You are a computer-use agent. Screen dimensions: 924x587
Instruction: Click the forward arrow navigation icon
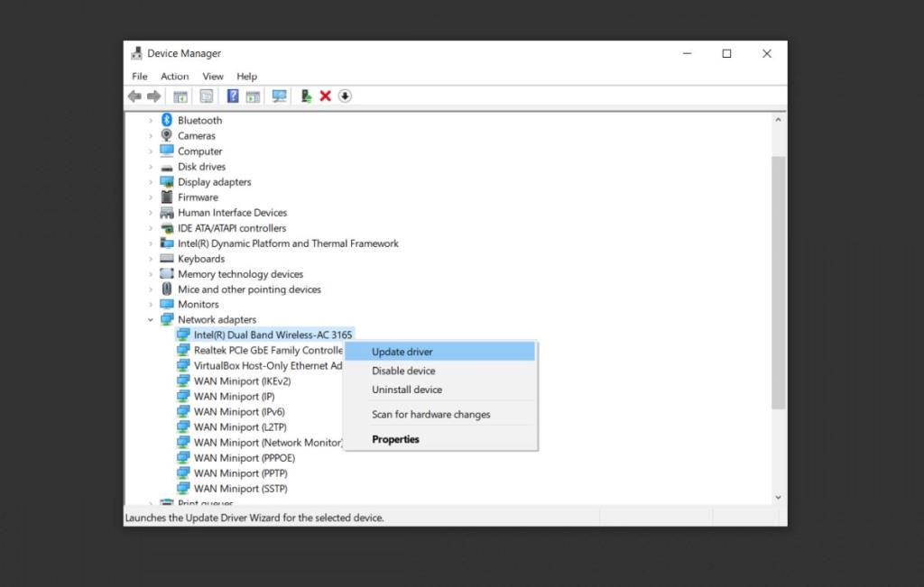tap(152, 96)
